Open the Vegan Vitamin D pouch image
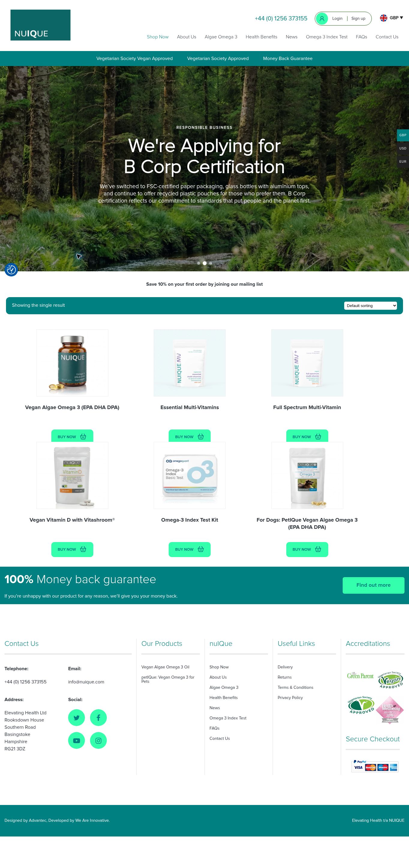This screenshot has height=868, width=409. [x=72, y=475]
